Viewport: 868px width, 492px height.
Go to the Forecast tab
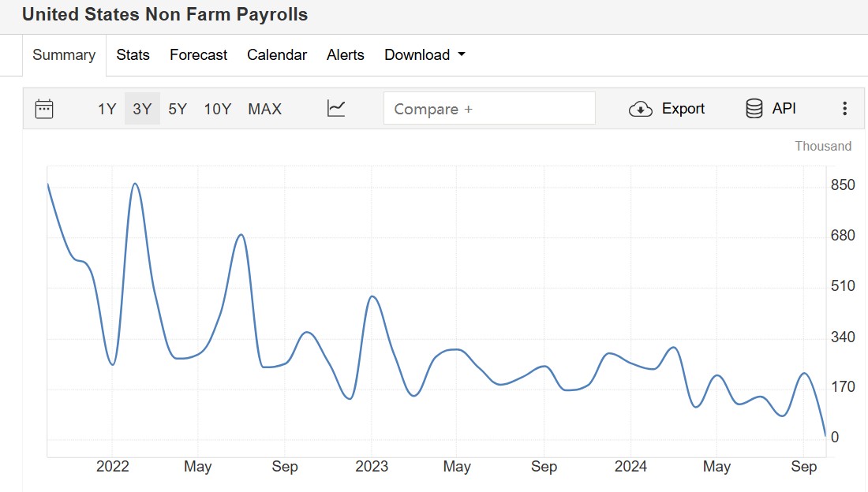click(198, 55)
